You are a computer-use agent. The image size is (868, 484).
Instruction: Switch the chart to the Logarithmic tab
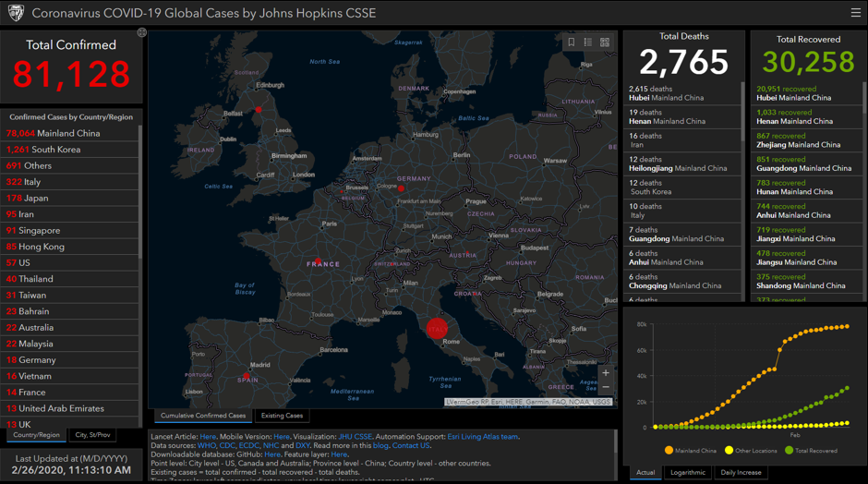(x=688, y=472)
